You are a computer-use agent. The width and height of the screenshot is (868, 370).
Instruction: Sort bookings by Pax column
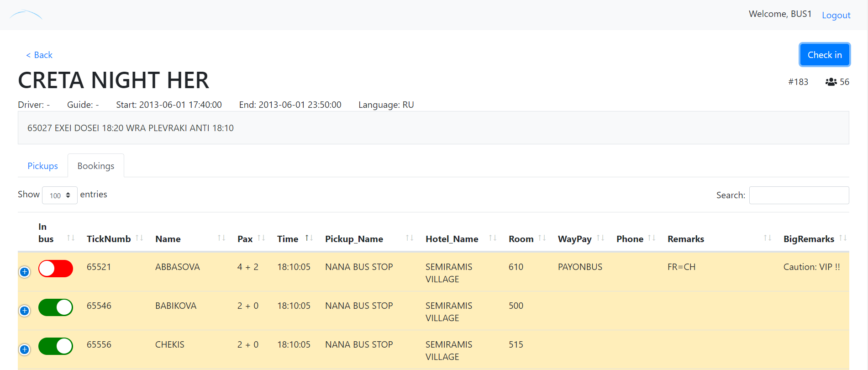point(261,238)
